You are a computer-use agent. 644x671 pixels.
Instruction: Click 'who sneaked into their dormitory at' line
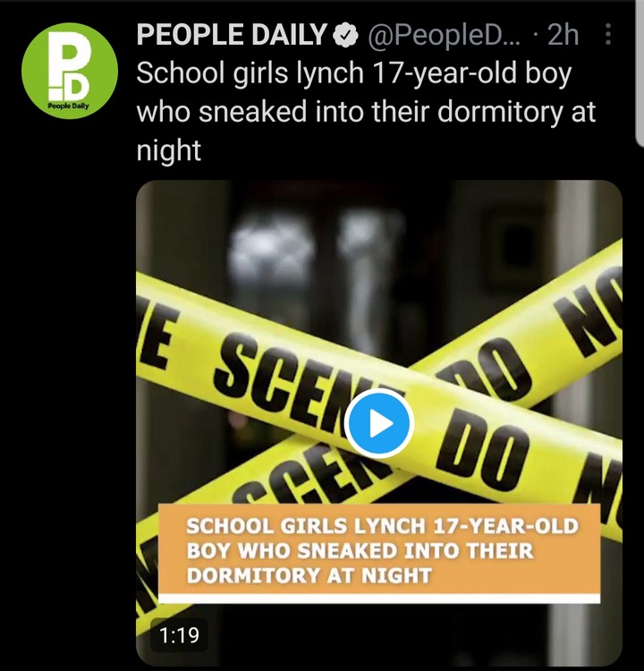point(367,112)
